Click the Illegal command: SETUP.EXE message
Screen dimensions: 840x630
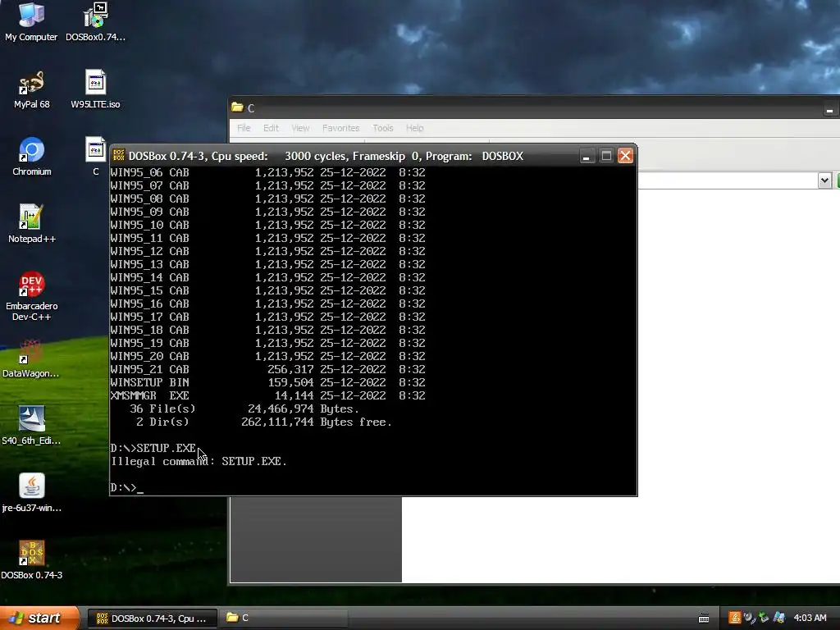click(x=199, y=461)
